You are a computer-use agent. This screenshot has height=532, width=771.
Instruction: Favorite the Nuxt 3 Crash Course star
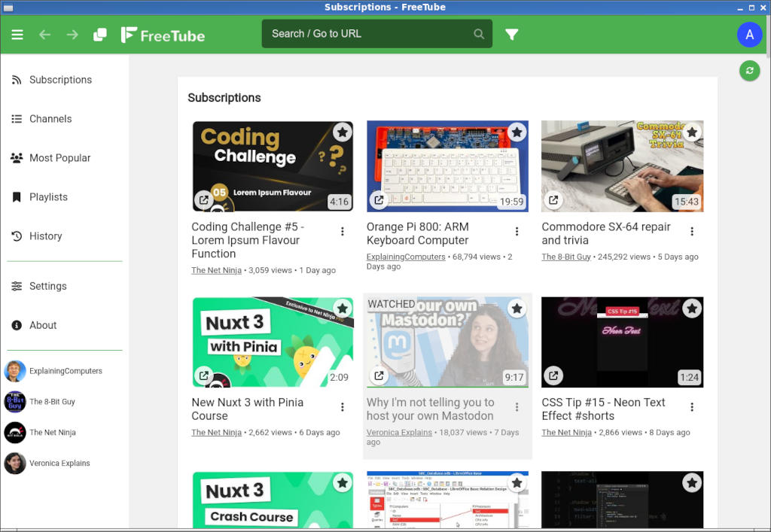(343, 483)
